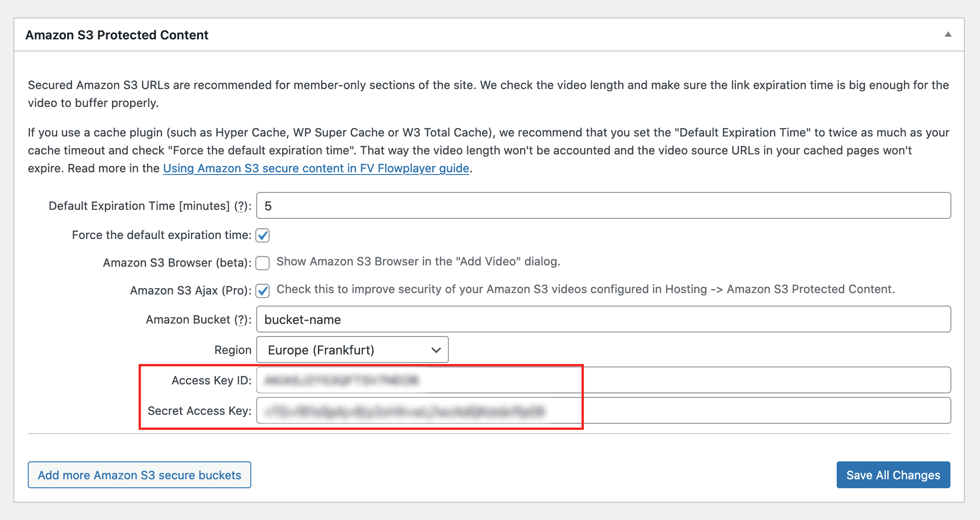The image size is (980, 520).
Task: Open the Using Amazon S3 secure content guide link
Action: 316,168
